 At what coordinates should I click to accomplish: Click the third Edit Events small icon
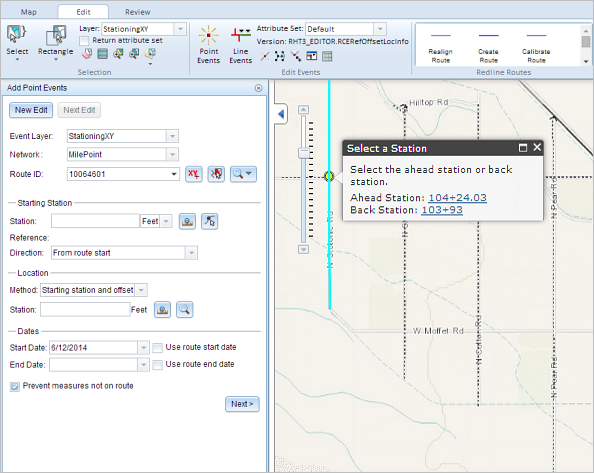tap(296, 56)
